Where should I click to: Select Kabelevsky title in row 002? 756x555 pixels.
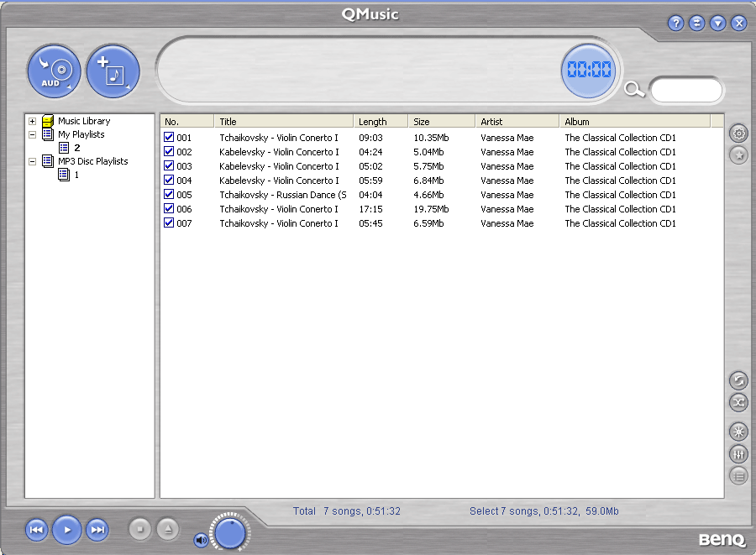(279, 152)
